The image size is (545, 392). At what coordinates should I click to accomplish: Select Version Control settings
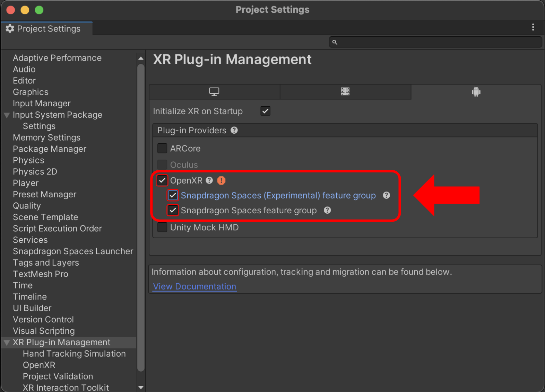tap(43, 320)
